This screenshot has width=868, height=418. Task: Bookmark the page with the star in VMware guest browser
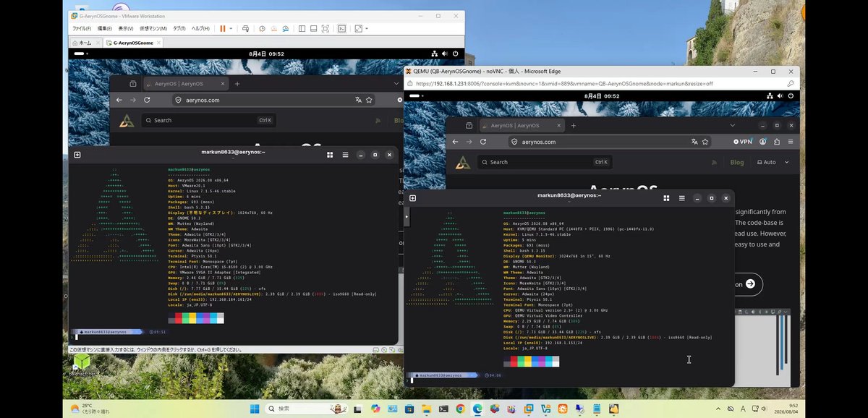[x=370, y=100]
